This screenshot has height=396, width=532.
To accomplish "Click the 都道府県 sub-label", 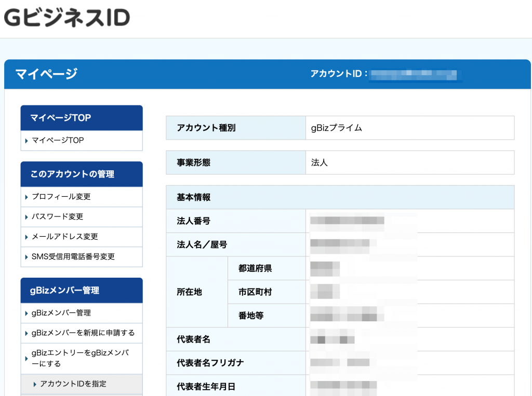I will 255,268.
